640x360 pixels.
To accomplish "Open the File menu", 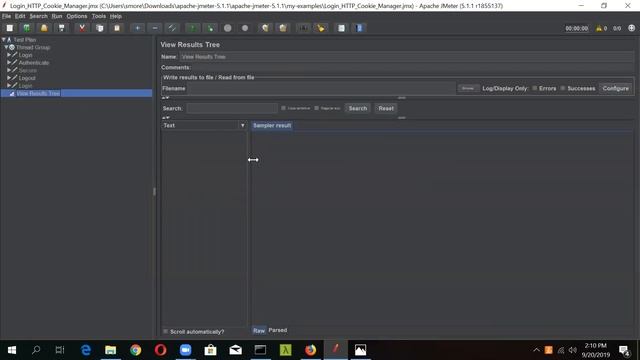I will 7,16.
